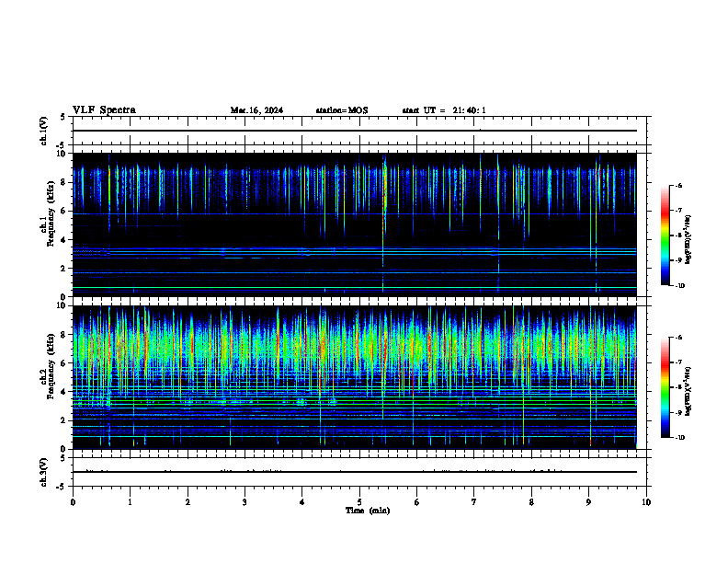Screen dimensions: 728x563
Task: Click the "Time (min)" axis title
Action: pyautogui.click(x=368, y=511)
